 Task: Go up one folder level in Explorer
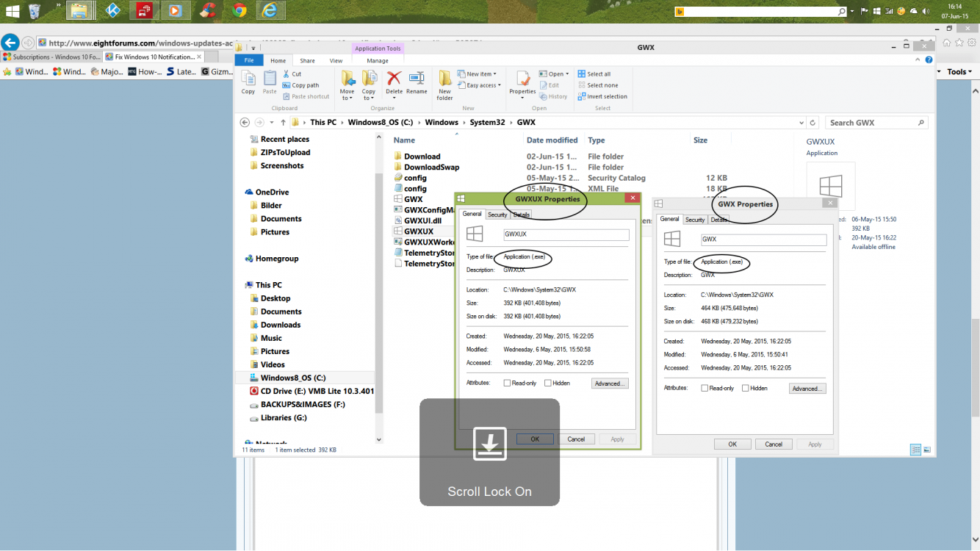(283, 123)
